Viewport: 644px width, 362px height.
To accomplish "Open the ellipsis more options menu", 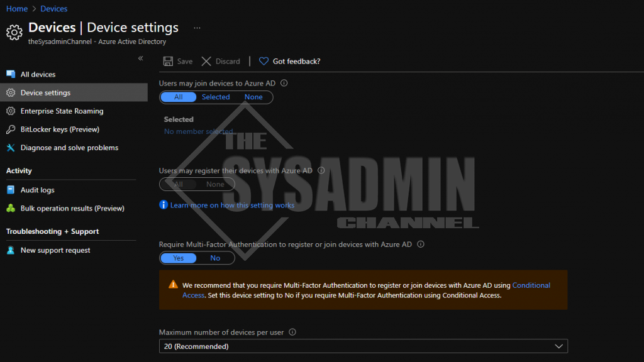I will pos(197,28).
